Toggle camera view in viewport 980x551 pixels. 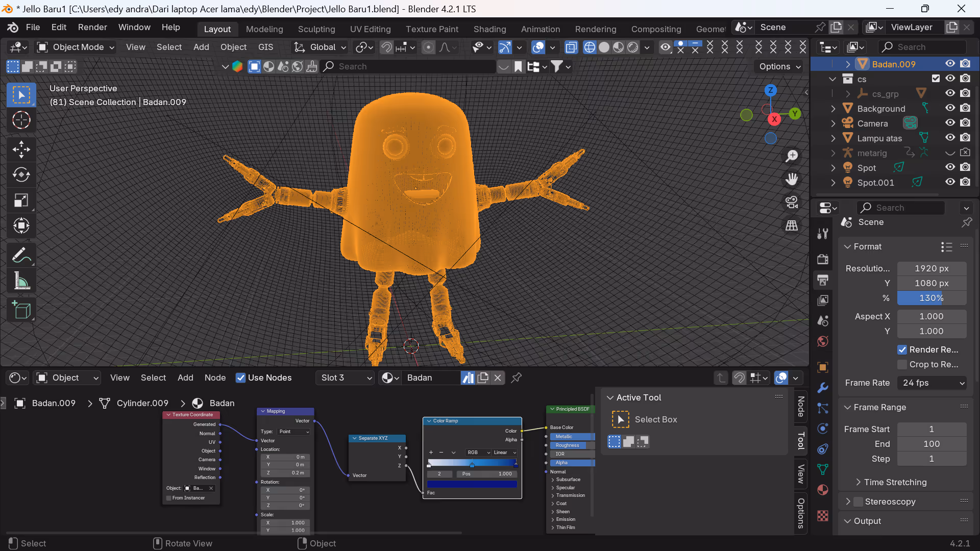coord(792,203)
